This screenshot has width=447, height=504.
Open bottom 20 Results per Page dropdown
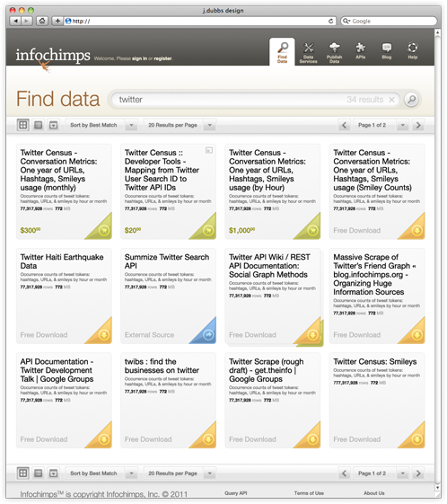180,473
